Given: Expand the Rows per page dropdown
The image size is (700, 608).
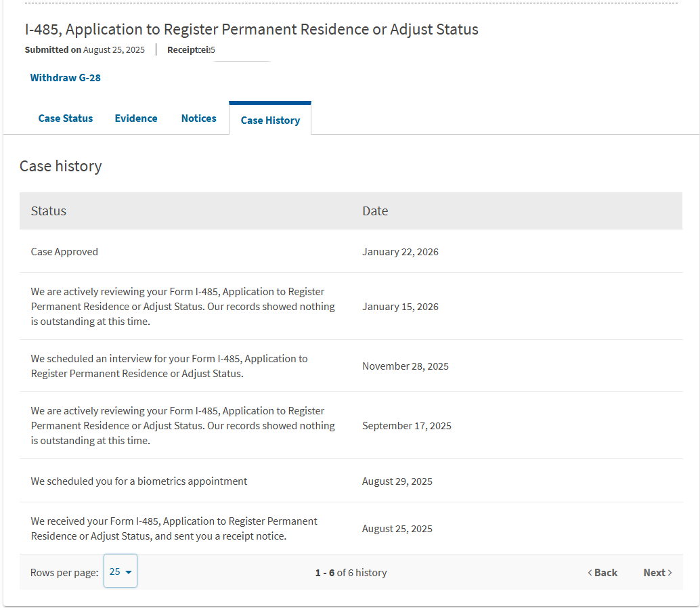Looking at the screenshot, I should point(121,571).
